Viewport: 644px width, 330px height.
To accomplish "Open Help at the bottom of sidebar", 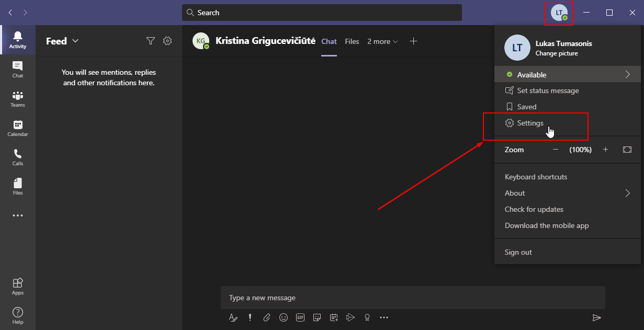I will (18, 315).
